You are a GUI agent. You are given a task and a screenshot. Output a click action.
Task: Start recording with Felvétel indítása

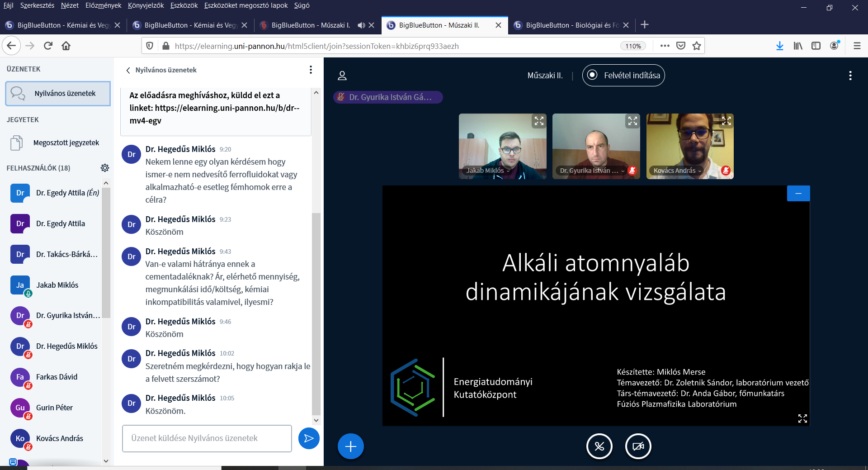(623, 76)
